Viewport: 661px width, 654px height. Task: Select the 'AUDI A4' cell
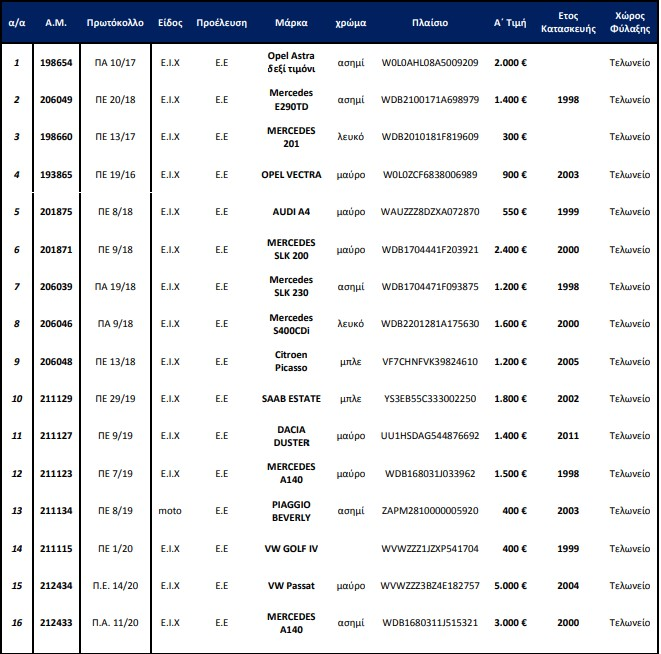point(291,212)
